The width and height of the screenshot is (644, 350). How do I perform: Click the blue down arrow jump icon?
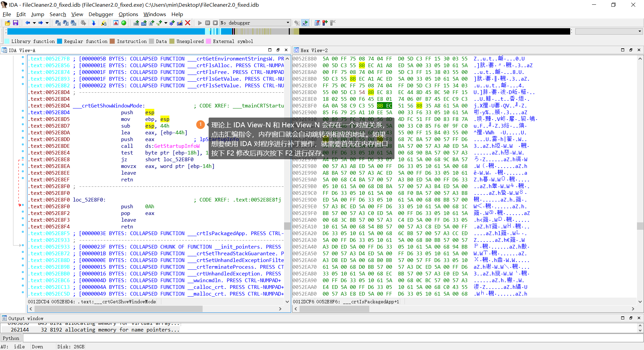(x=94, y=23)
